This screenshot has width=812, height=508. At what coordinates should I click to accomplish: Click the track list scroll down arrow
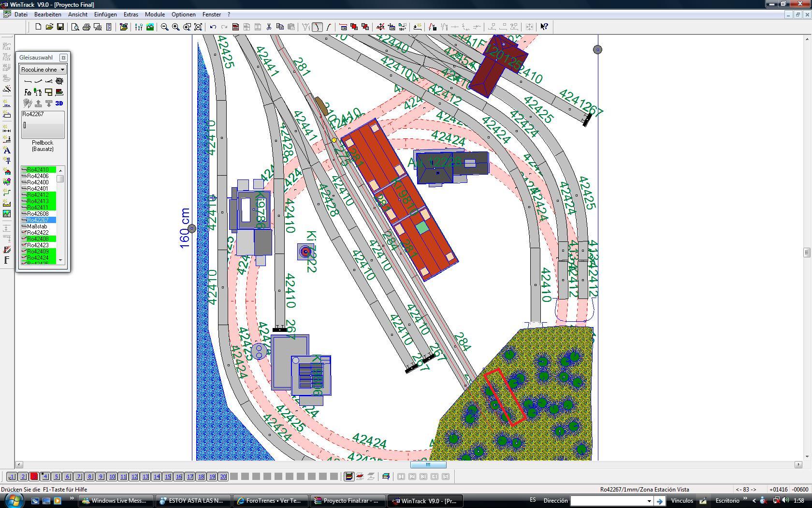60,260
